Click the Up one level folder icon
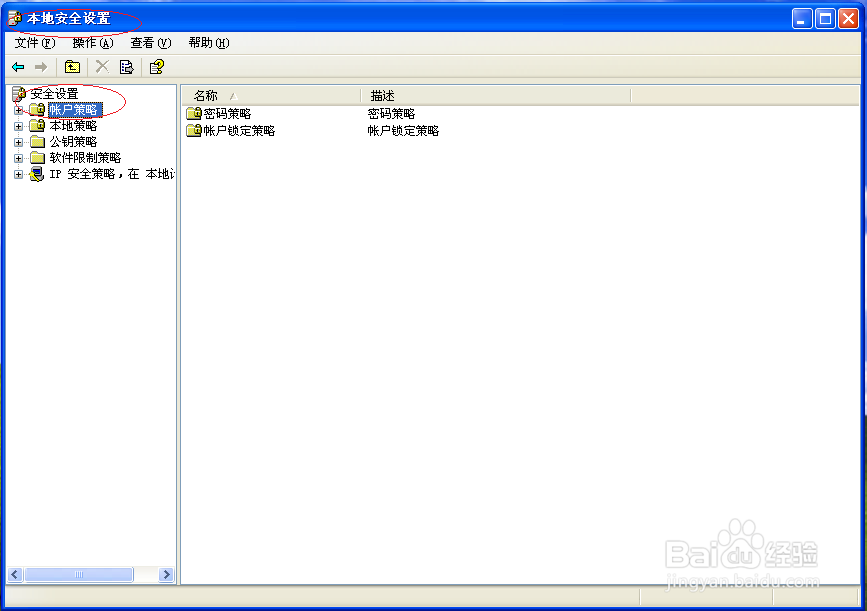 coord(72,67)
